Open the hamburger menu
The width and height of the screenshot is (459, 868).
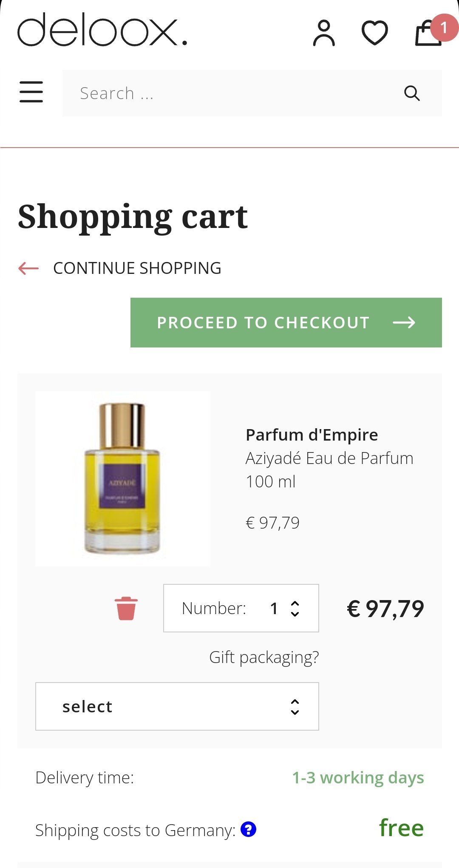[x=31, y=92]
